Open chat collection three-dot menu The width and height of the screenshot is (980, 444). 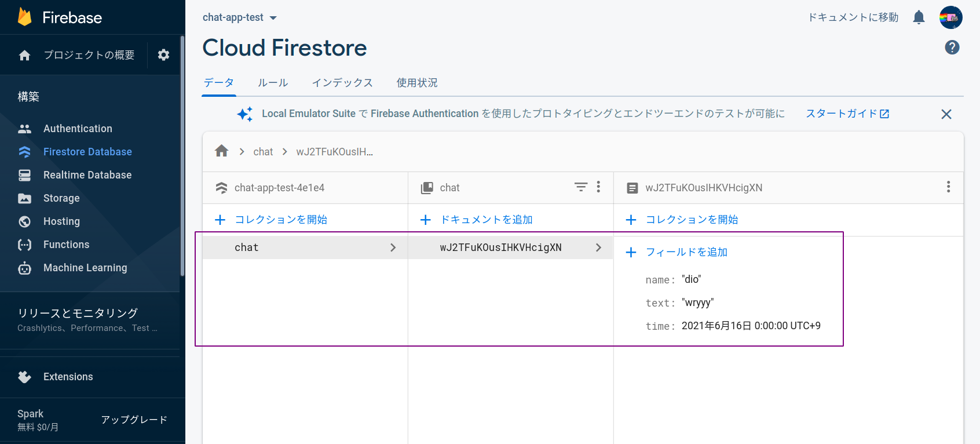[598, 187]
